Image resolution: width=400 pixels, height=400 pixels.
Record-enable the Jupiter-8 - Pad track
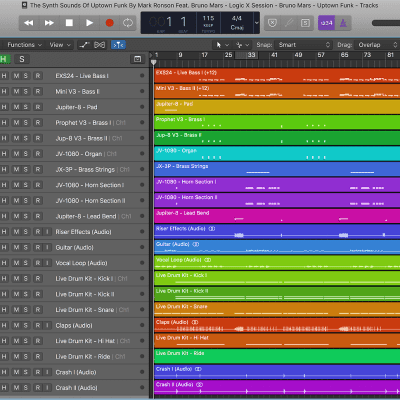tap(38, 107)
